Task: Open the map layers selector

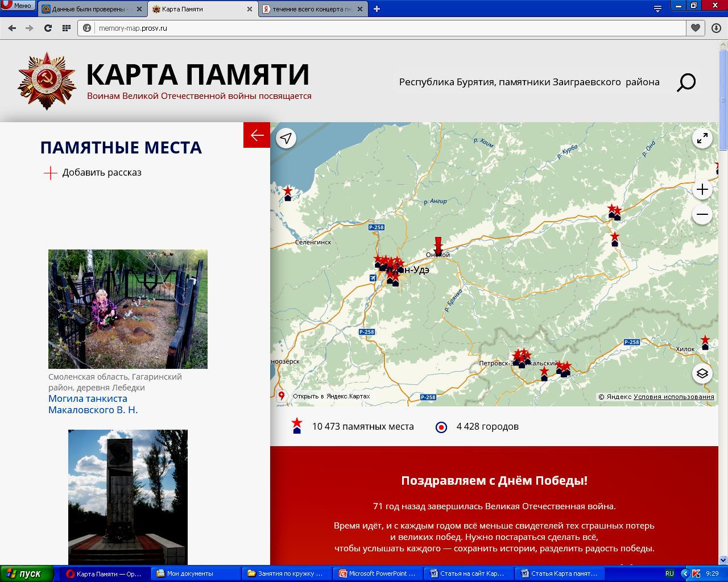Action: [x=702, y=373]
